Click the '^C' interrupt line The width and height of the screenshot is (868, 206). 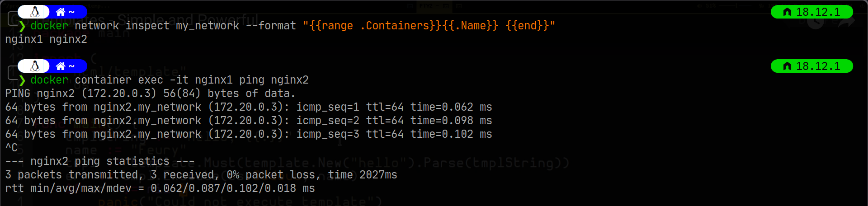click(x=11, y=148)
